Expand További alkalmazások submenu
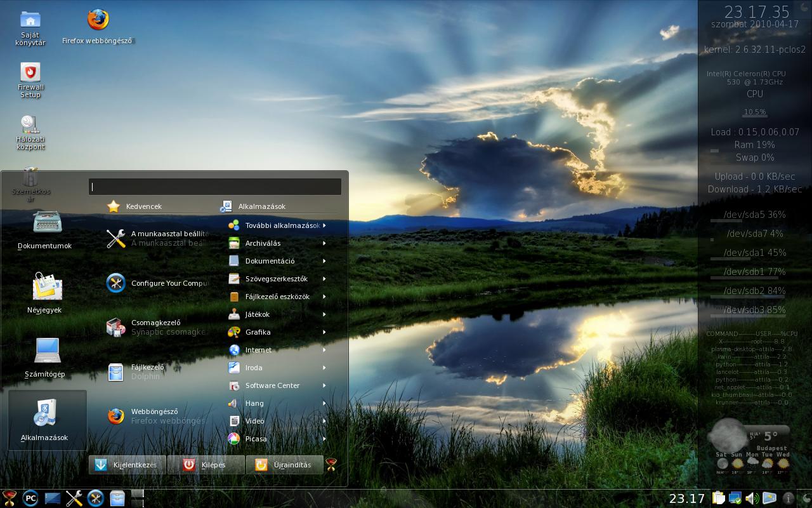This screenshot has height=508, width=812. coord(278,225)
